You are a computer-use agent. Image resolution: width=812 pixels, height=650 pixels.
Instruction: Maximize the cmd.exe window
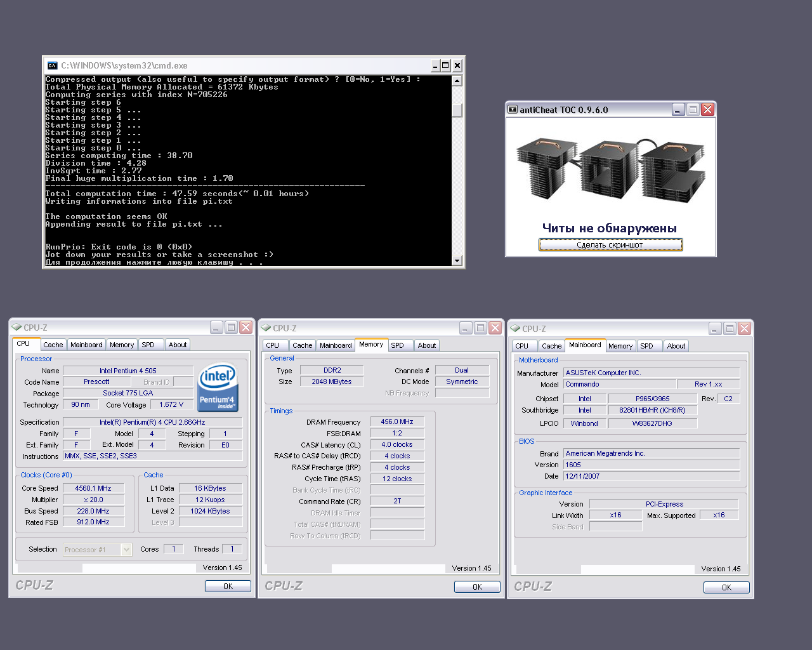pos(446,65)
